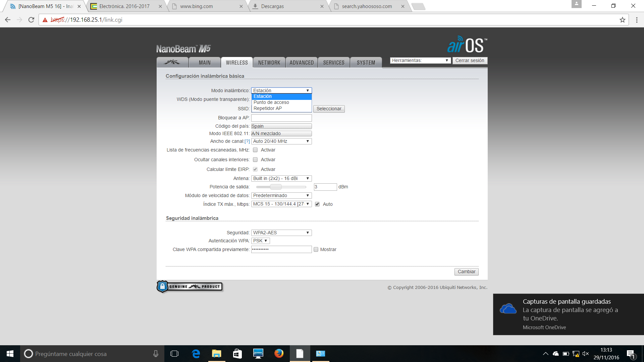This screenshot has width=644, height=362.
Task: Open Windows Store from taskbar
Action: tap(237, 354)
